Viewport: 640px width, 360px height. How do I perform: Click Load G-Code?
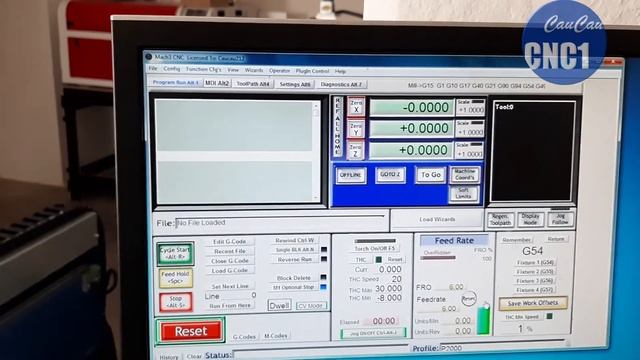pos(230,270)
